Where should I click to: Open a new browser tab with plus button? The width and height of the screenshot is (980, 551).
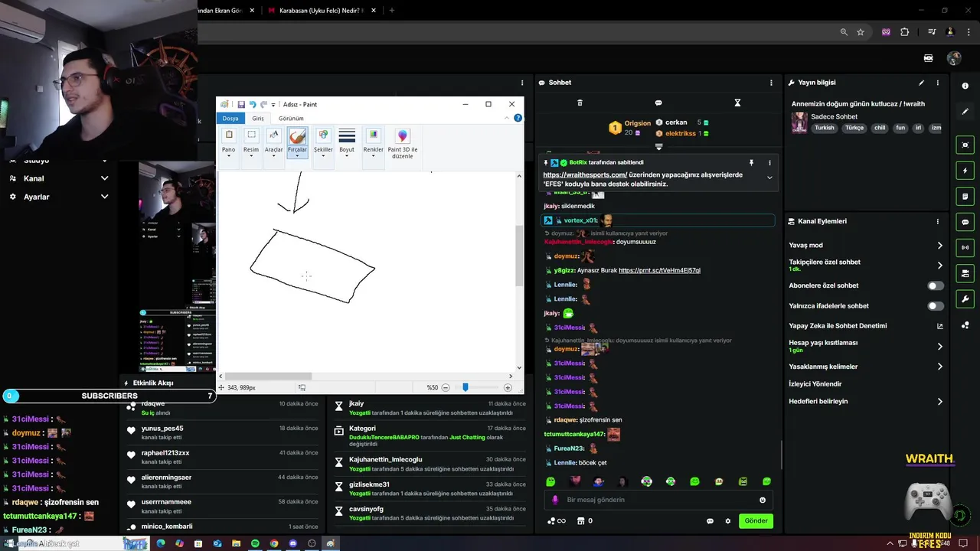[x=392, y=11]
